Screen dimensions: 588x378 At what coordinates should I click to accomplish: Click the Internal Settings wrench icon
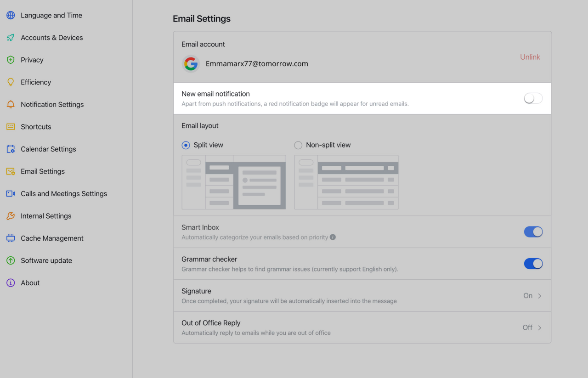click(10, 216)
